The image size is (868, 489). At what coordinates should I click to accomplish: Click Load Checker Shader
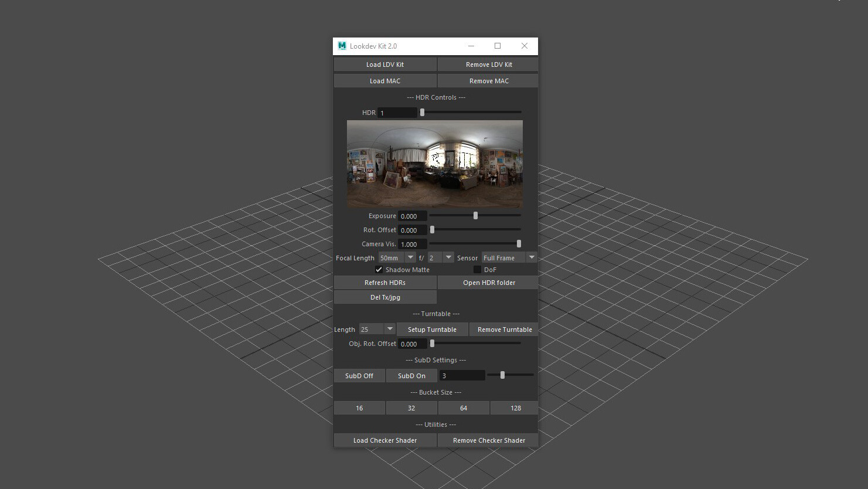[385, 440]
